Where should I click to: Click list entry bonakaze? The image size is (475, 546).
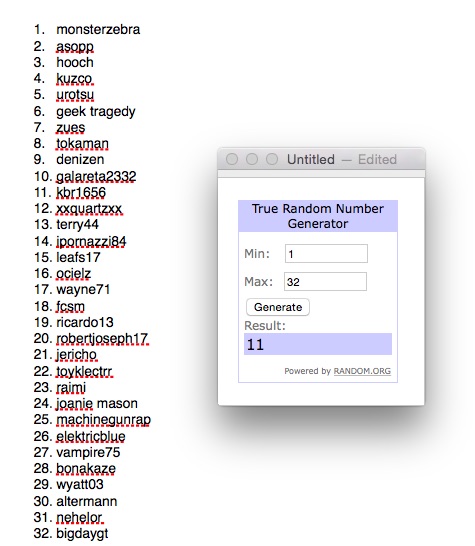(86, 469)
